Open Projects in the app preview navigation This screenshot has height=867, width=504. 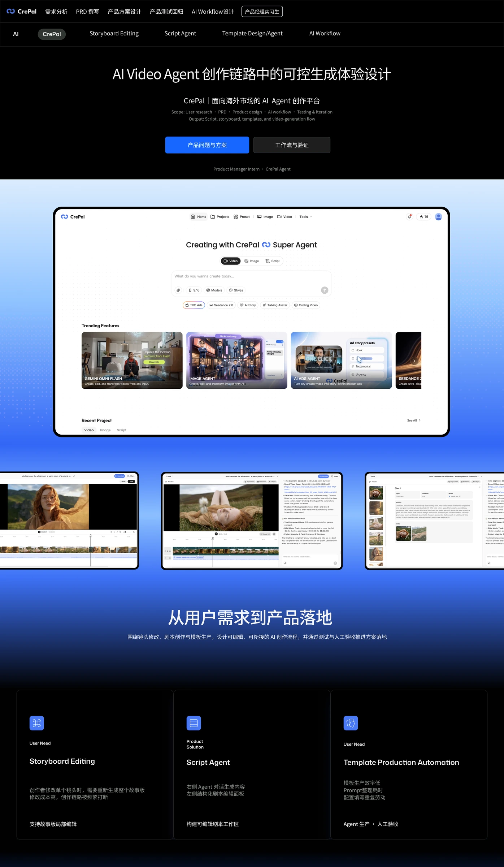220,217
